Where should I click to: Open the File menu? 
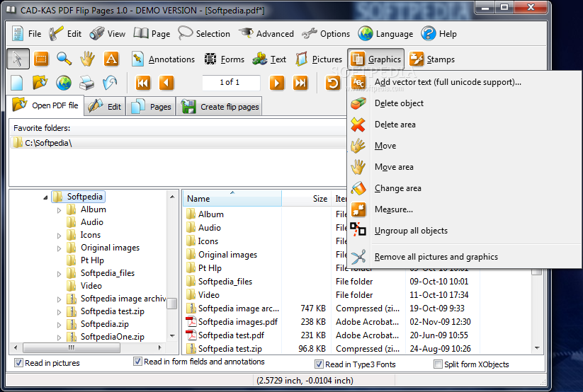26,34
